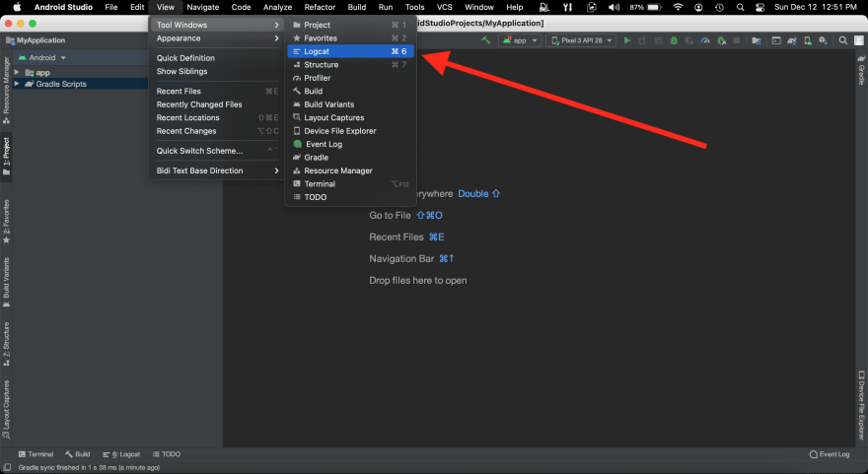Open the 6: Logcat bottom tab
The height and width of the screenshot is (474, 868).
pos(121,454)
